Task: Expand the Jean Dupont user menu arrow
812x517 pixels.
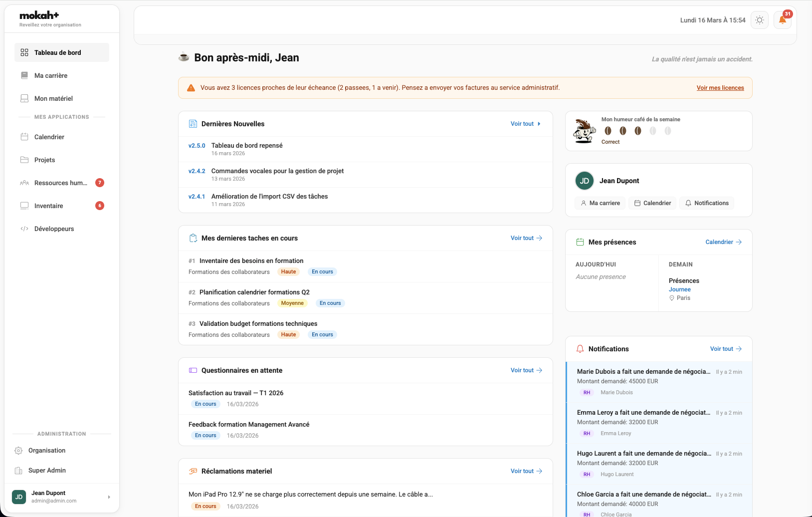Action: (109, 497)
